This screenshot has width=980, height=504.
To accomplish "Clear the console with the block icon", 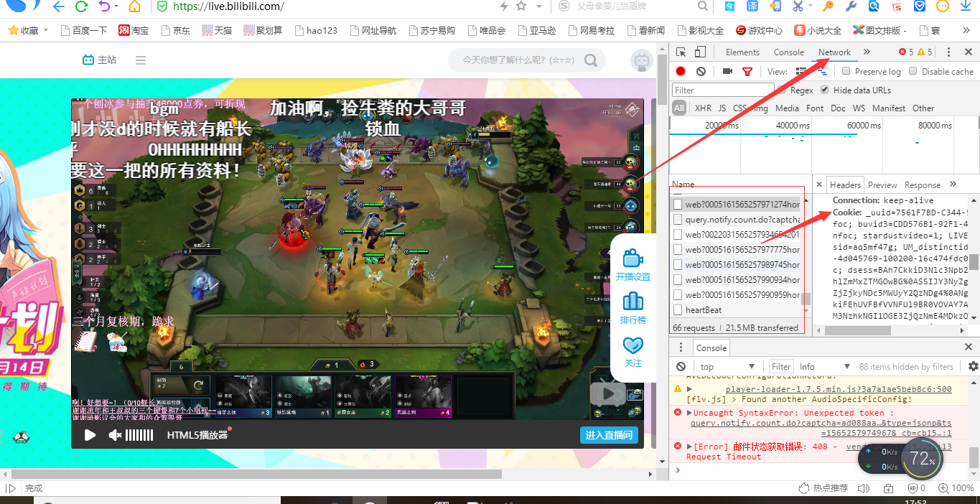I will click(681, 367).
